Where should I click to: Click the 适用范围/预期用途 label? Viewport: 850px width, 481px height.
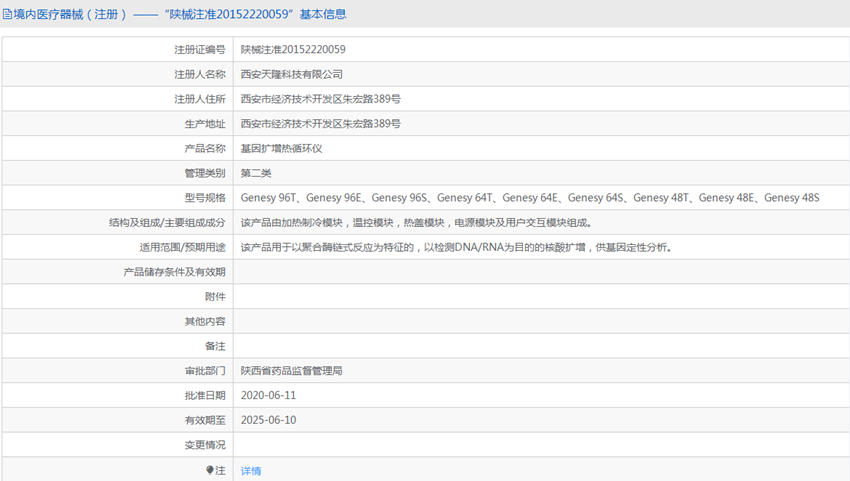tap(182, 247)
